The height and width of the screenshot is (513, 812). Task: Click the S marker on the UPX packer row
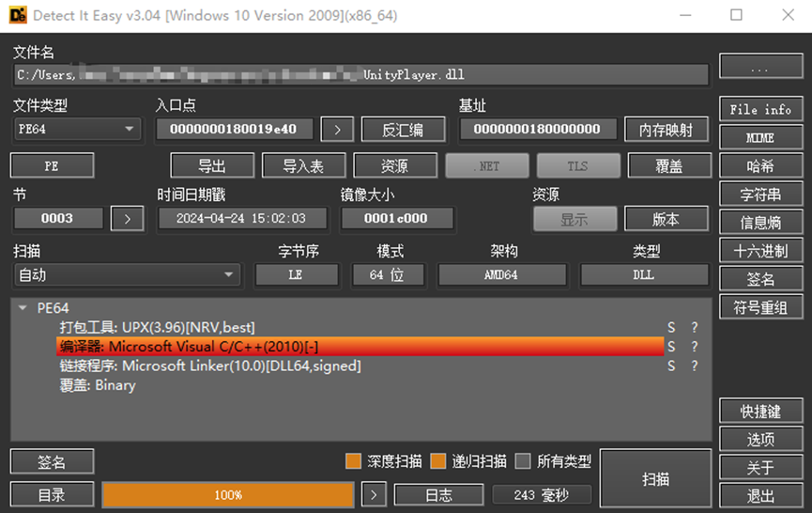coord(671,328)
